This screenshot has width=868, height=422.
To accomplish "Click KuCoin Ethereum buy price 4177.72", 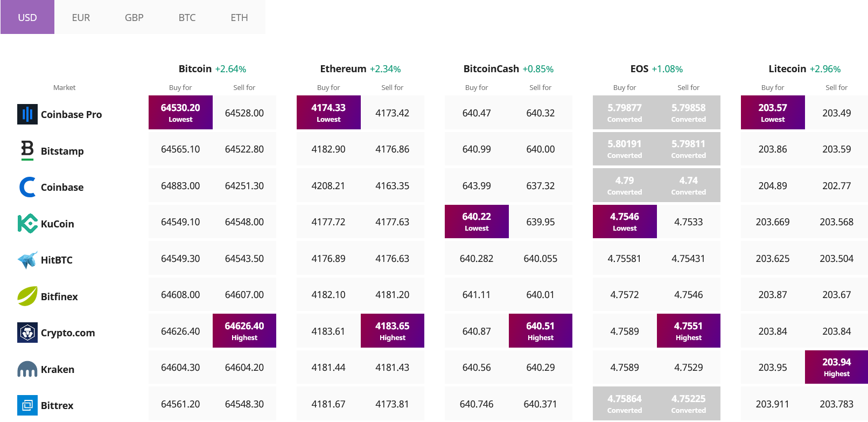I will [328, 222].
